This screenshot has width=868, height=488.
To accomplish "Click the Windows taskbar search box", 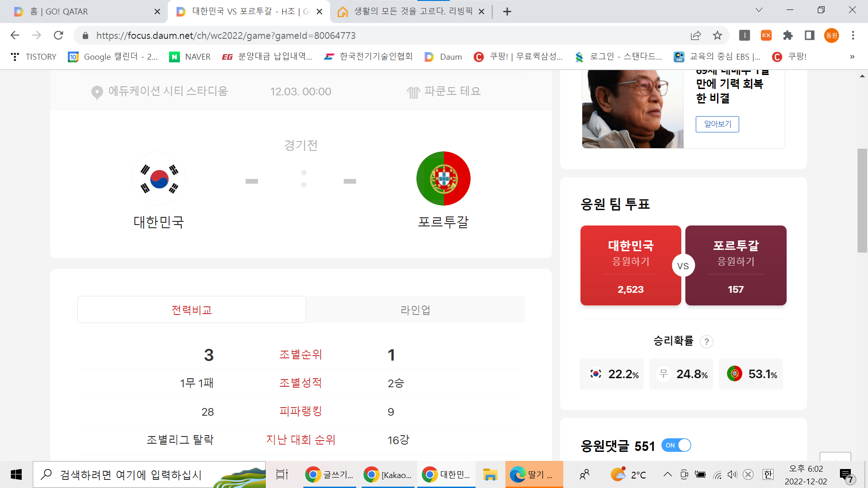I will [x=131, y=474].
